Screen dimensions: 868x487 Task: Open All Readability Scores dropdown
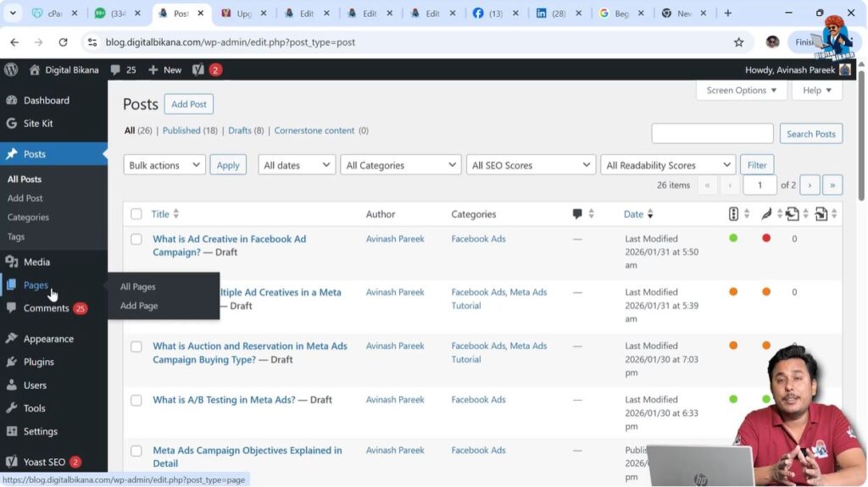[668, 165]
